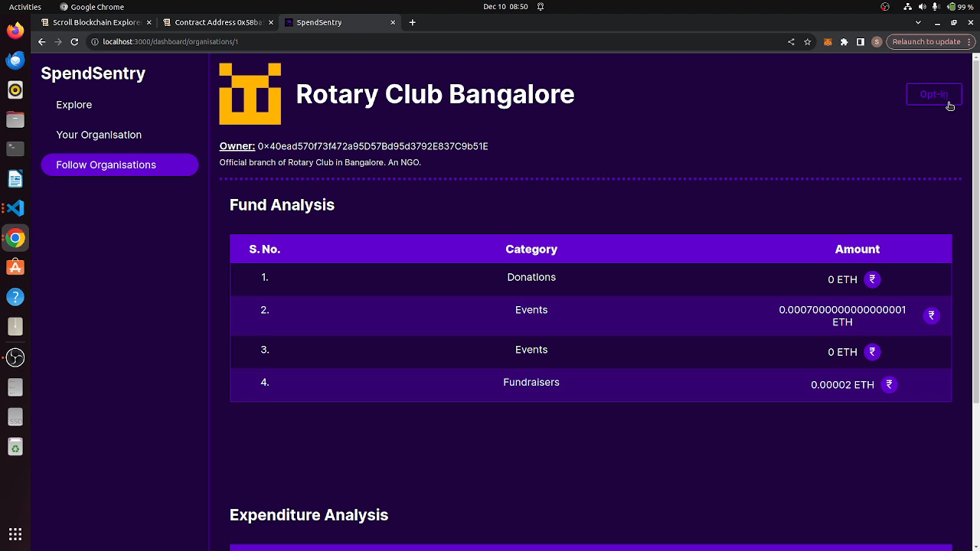This screenshot has width=980, height=551.
Task: Open the MetaMask fox extension icon
Action: pyautogui.click(x=828, y=42)
